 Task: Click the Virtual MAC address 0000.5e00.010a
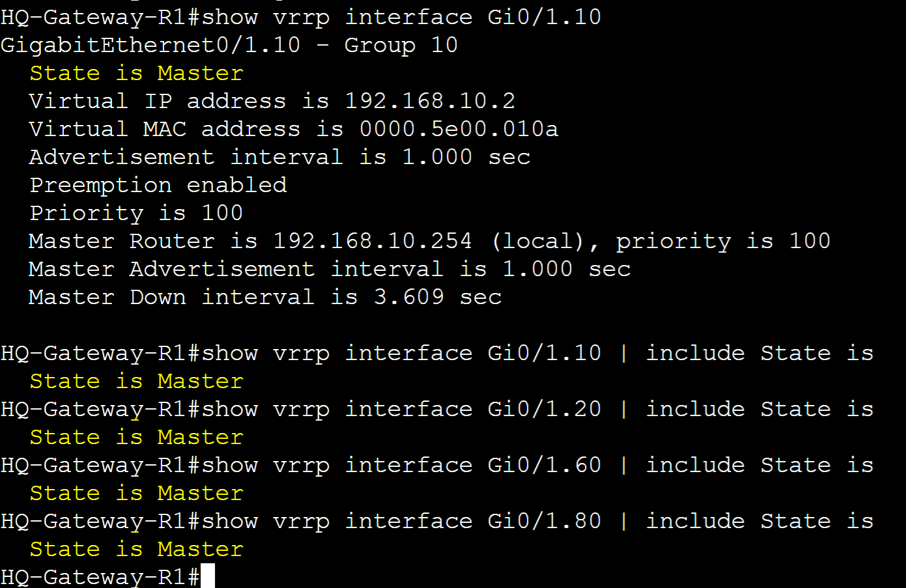click(x=459, y=129)
